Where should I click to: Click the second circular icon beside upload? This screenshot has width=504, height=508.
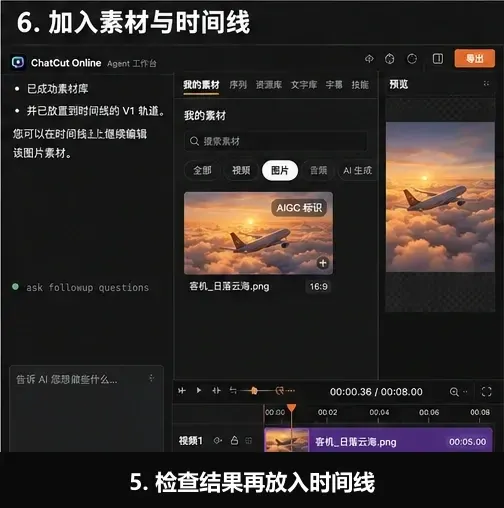(390, 59)
